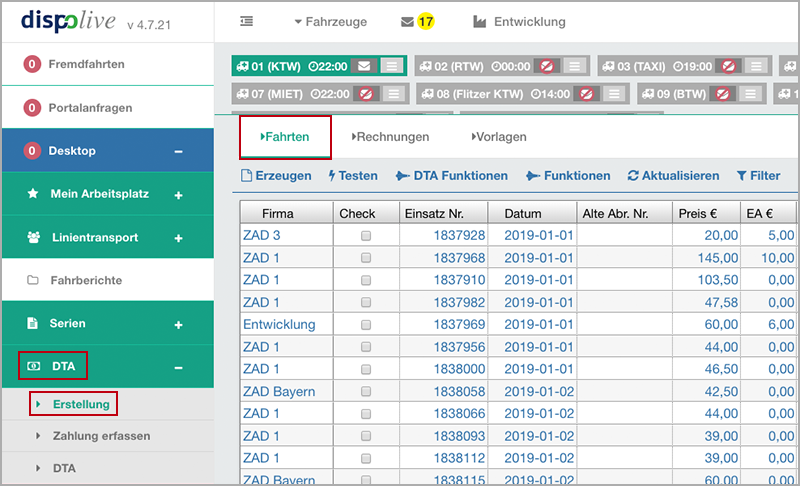The image size is (800, 486).
Task: Select DTA sub-item below Zahlung erfassen
Action: tap(64, 468)
